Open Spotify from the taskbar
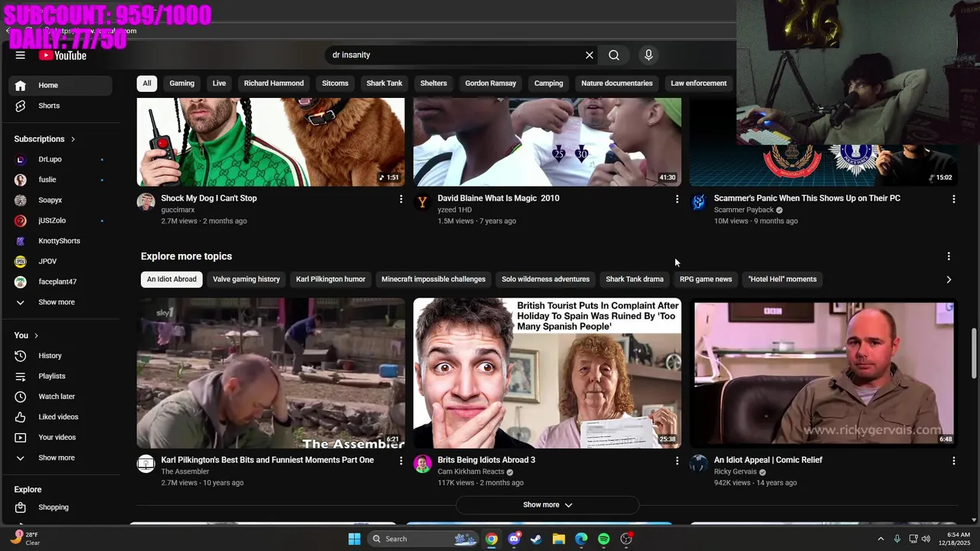The height and width of the screenshot is (551, 980). coord(604,539)
